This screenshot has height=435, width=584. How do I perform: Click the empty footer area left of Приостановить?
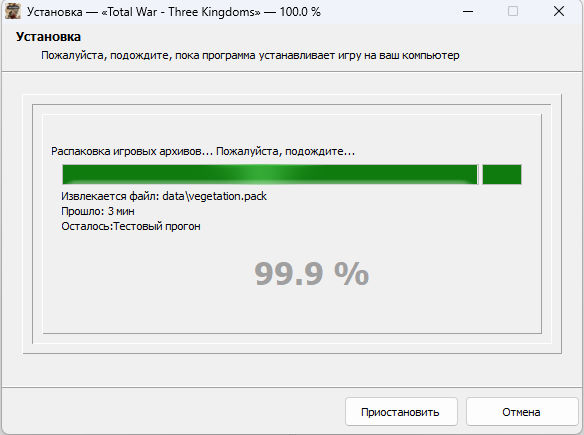(173, 412)
